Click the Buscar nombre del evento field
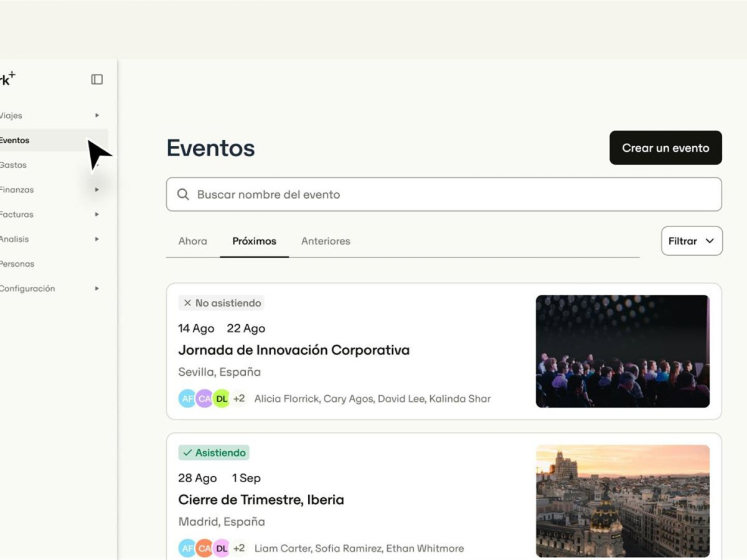Viewport: 747px width, 560px height. (x=454, y=195)
